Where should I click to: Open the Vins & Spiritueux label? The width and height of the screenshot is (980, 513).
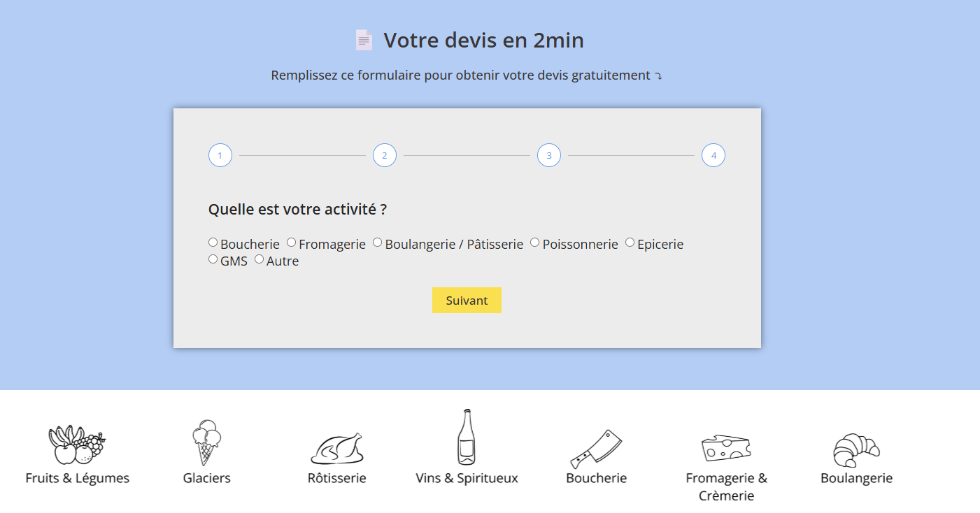coord(467,479)
